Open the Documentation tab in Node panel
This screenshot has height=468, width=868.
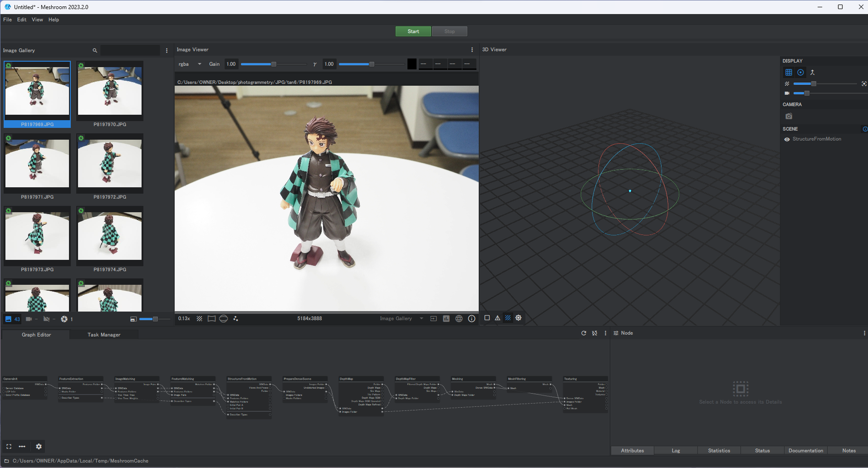coord(805,451)
